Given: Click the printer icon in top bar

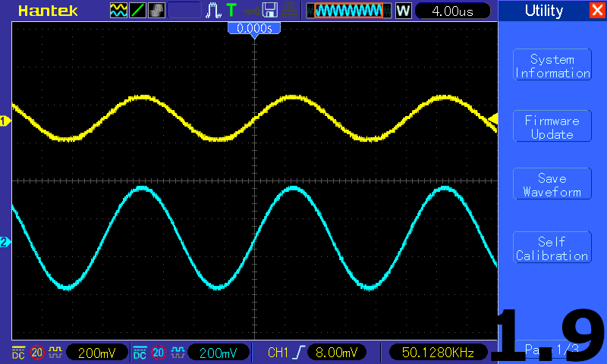Looking at the screenshot, I should click(x=289, y=11).
